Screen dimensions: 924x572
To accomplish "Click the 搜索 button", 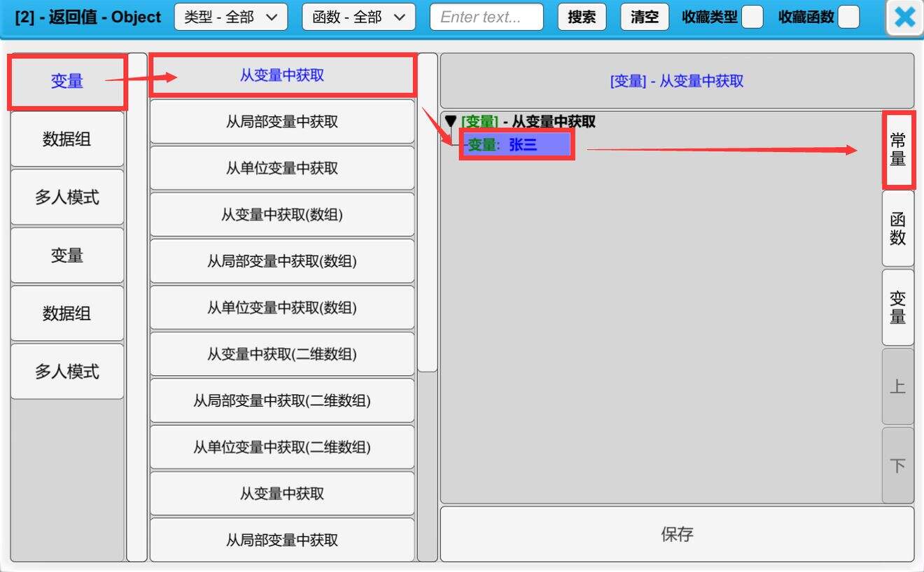I will (x=582, y=17).
